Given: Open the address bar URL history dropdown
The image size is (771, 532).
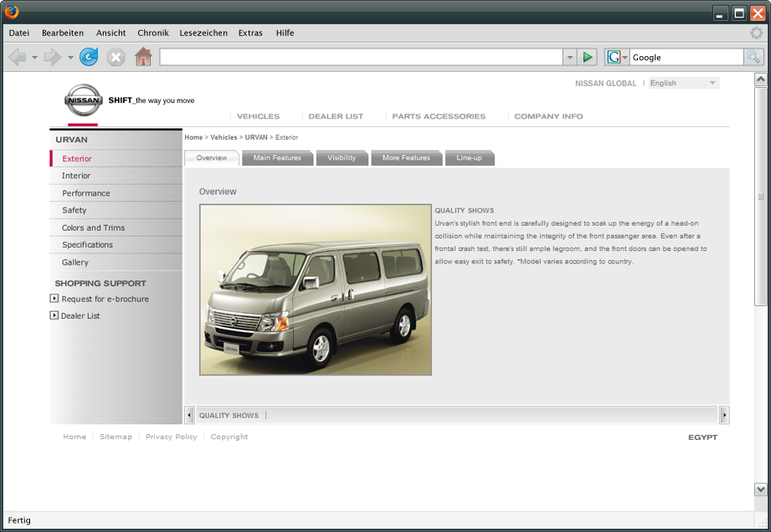Looking at the screenshot, I should point(569,57).
